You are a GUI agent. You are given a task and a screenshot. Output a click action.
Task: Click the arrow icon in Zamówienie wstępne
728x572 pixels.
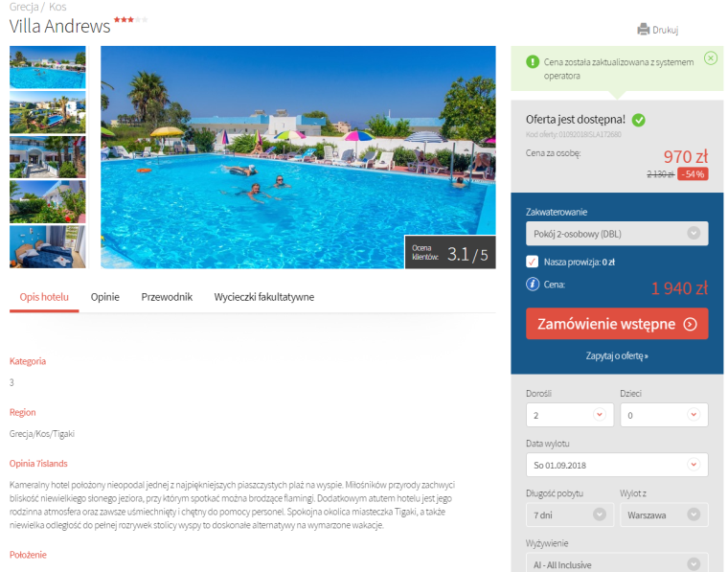click(690, 324)
